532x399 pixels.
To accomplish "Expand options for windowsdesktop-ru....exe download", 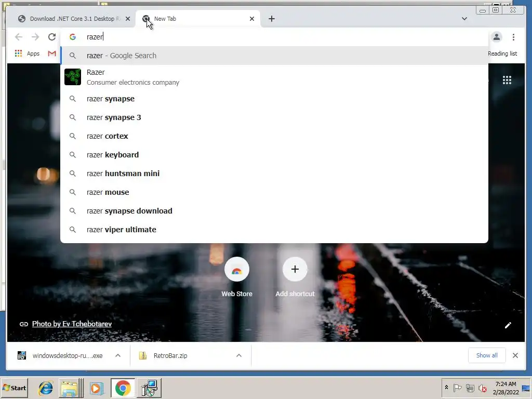I will 118,355.
